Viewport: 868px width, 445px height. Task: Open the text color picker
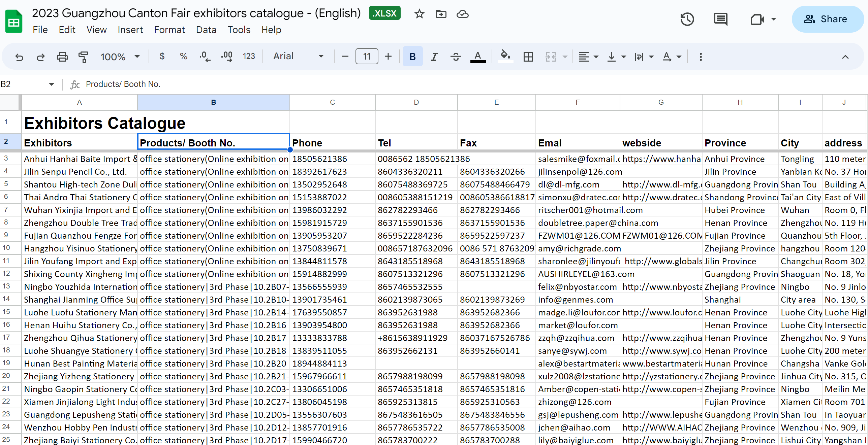478,56
